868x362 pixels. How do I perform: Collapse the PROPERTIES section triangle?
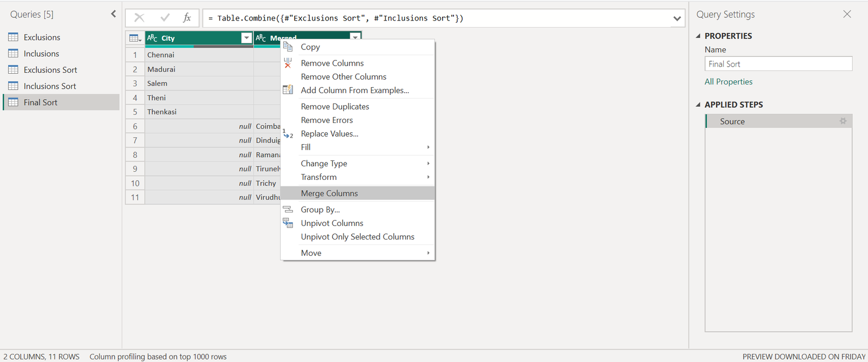click(699, 36)
